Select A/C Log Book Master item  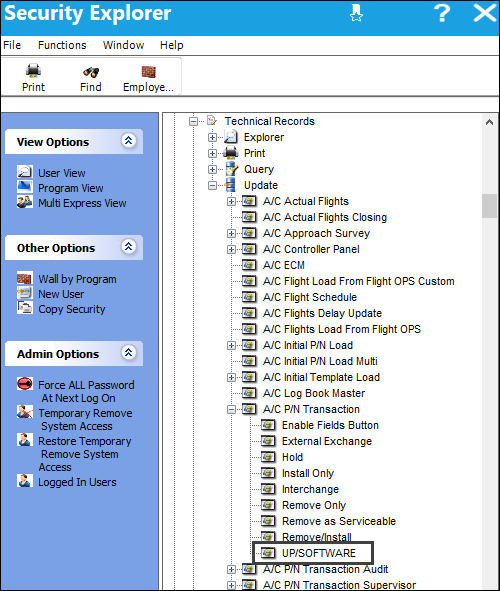tap(314, 393)
